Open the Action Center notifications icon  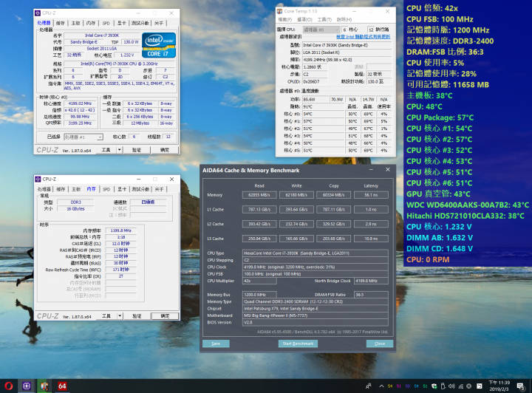520,386
